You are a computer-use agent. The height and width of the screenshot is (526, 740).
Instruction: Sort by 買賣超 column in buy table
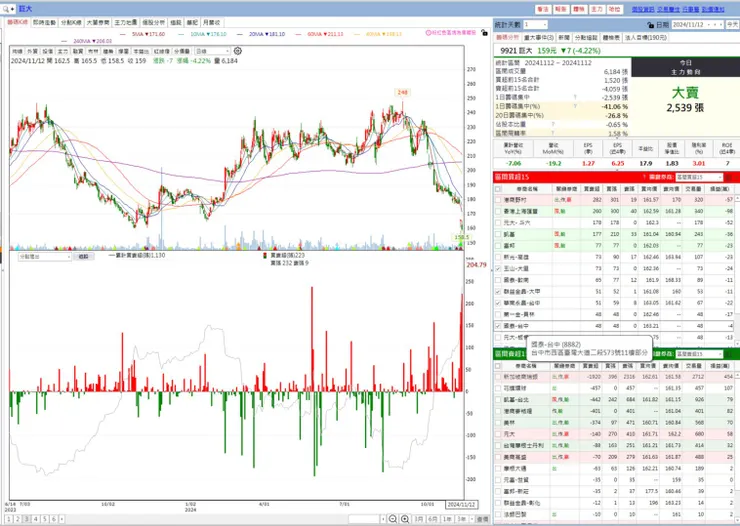point(591,189)
